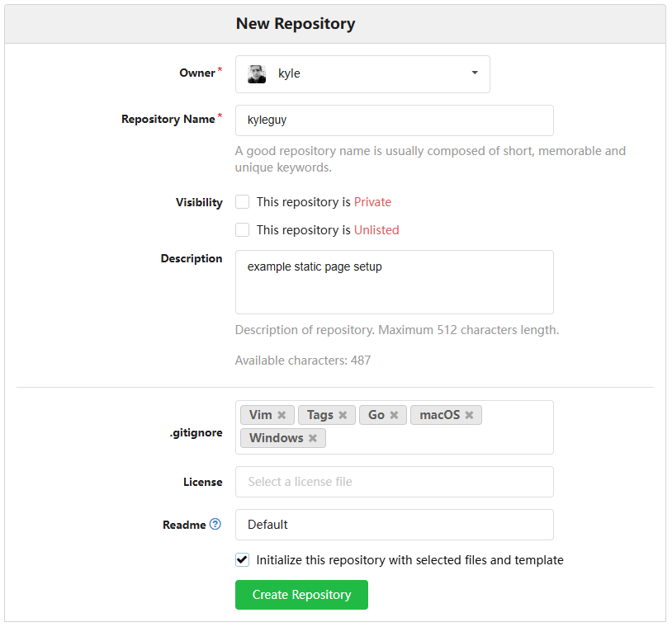
Task: Open the Owner dropdown
Action: coord(363,73)
